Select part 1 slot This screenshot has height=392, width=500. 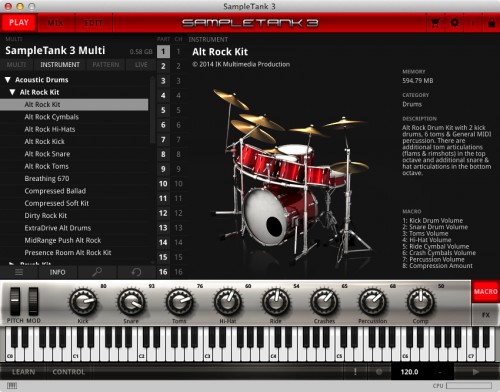[x=163, y=51]
